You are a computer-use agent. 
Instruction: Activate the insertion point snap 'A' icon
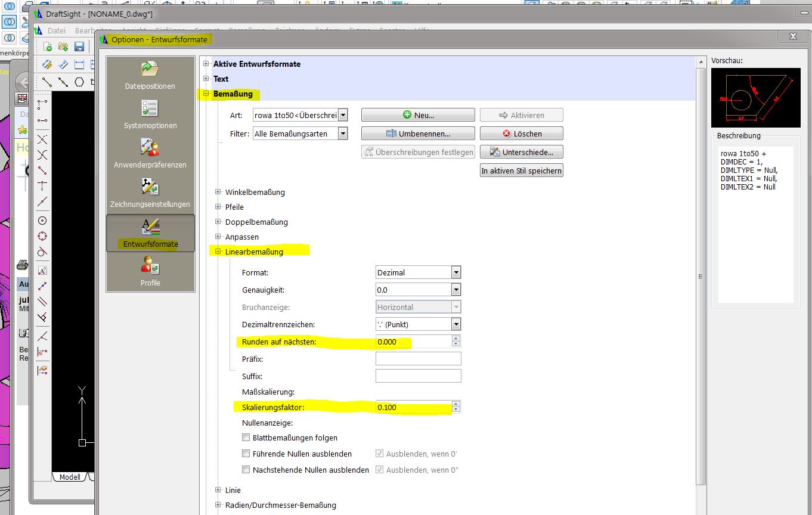[42, 271]
